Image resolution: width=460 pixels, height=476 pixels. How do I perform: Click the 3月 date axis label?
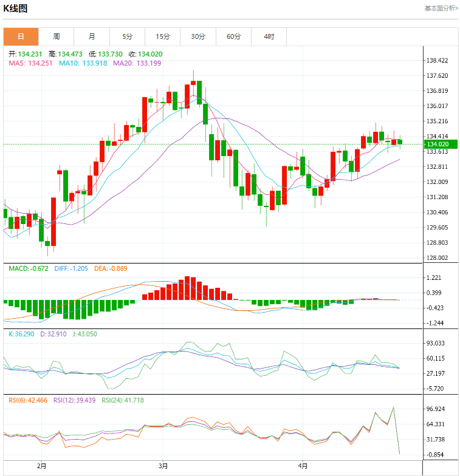pos(163,466)
